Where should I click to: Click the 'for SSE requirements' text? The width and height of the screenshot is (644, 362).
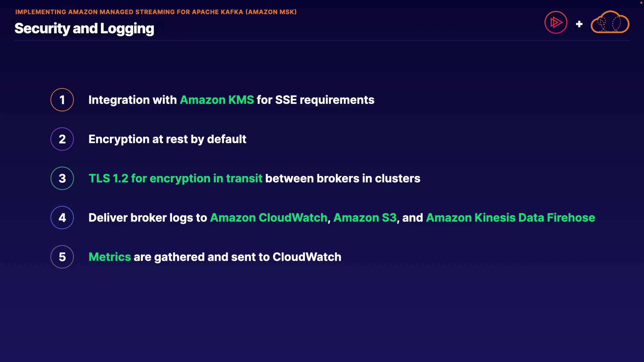pyautogui.click(x=315, y=100)
